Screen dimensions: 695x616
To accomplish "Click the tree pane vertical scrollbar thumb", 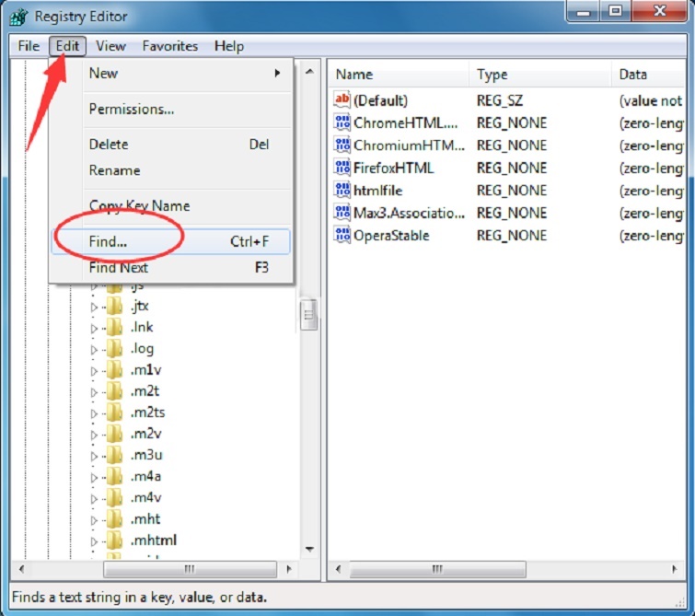I will pos(309,316).
